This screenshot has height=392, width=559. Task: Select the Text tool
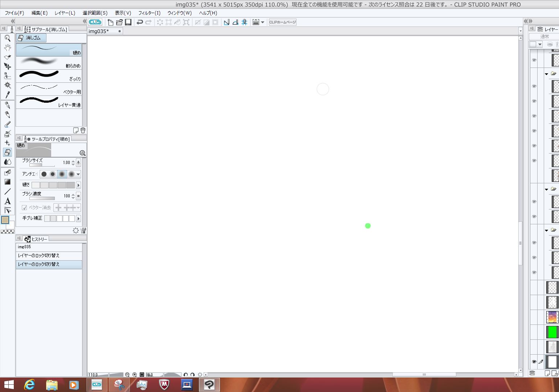click(7, 201)
